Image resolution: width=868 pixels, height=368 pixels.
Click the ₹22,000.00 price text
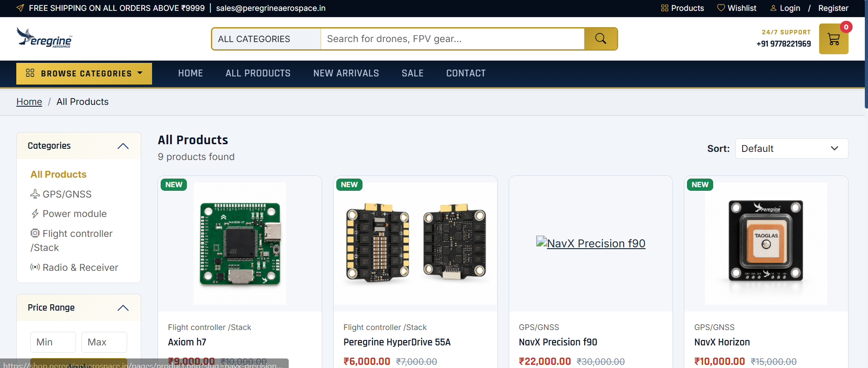click(x=545, y=362)
